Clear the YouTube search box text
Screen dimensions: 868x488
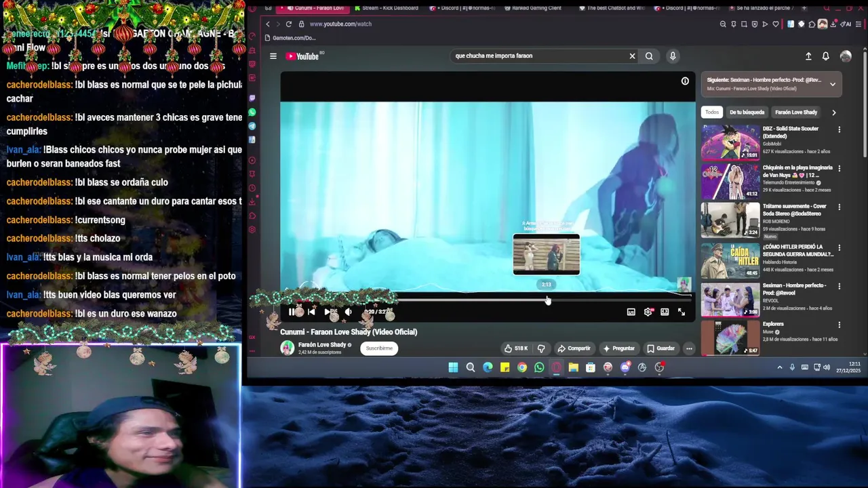632,56
